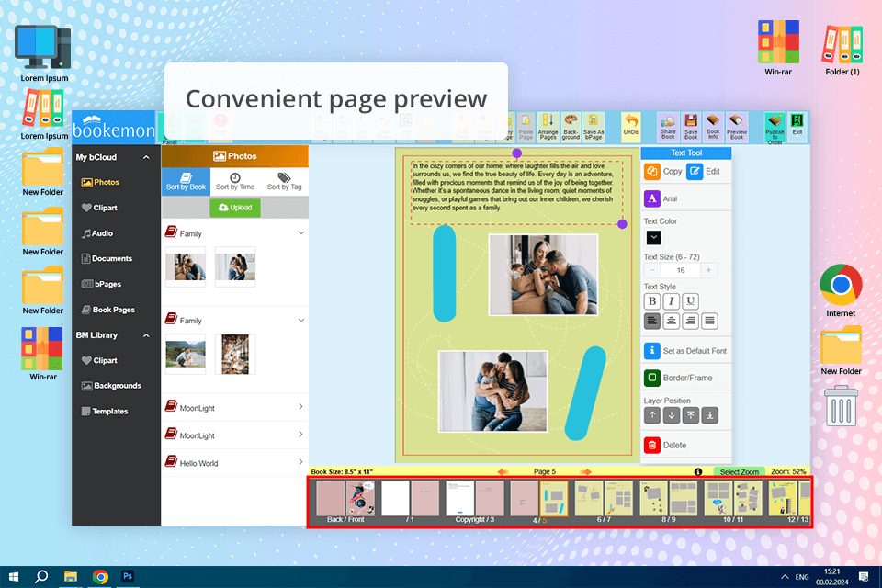
Task: Open Templates in BM Library
Action: [x=105, y=412]
